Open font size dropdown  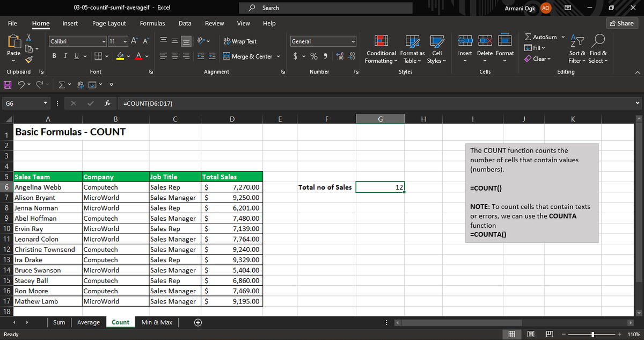click(125, 41)
